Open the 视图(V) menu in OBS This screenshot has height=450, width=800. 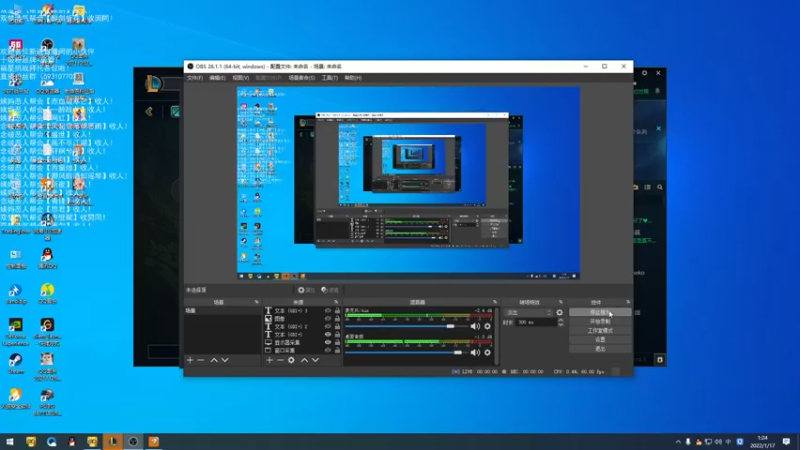point(240,78)
